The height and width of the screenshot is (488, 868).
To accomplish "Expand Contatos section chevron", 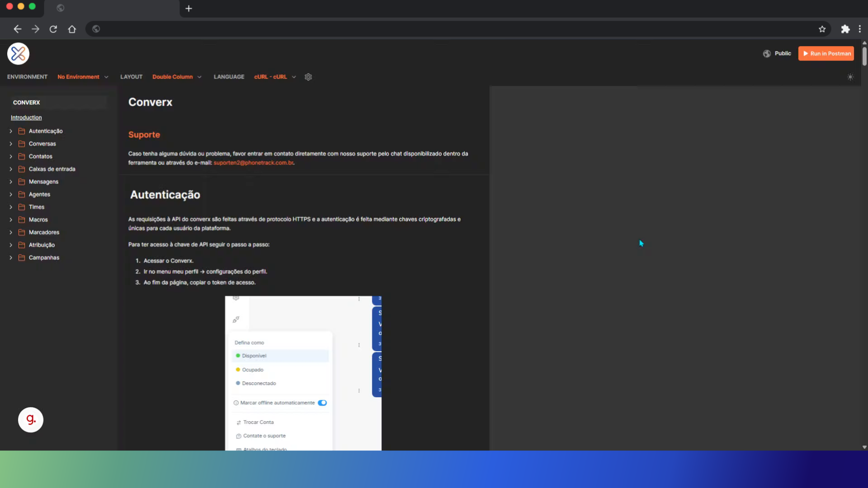I will tap(11, 156).
